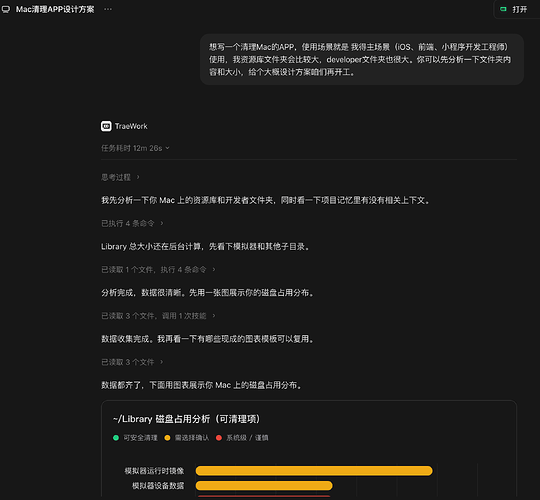Click the Mac清理APP设计方案 title

(x=55, y=9)
